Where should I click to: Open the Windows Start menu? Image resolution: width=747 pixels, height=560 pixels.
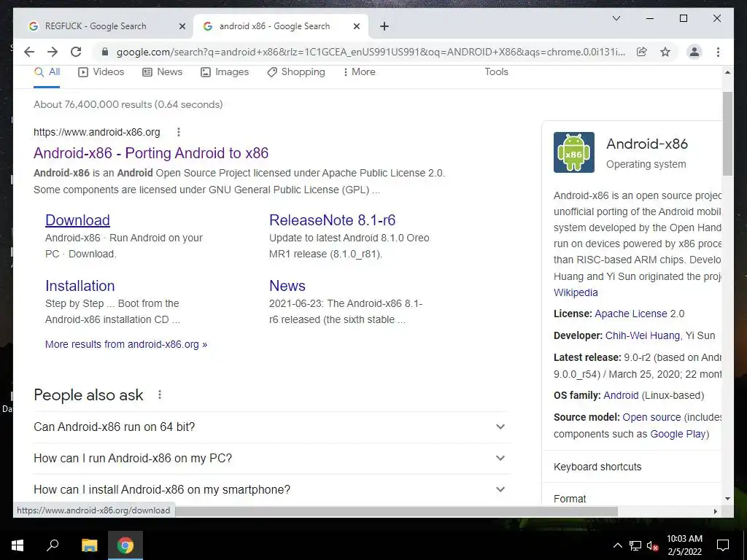pos(18,545)
